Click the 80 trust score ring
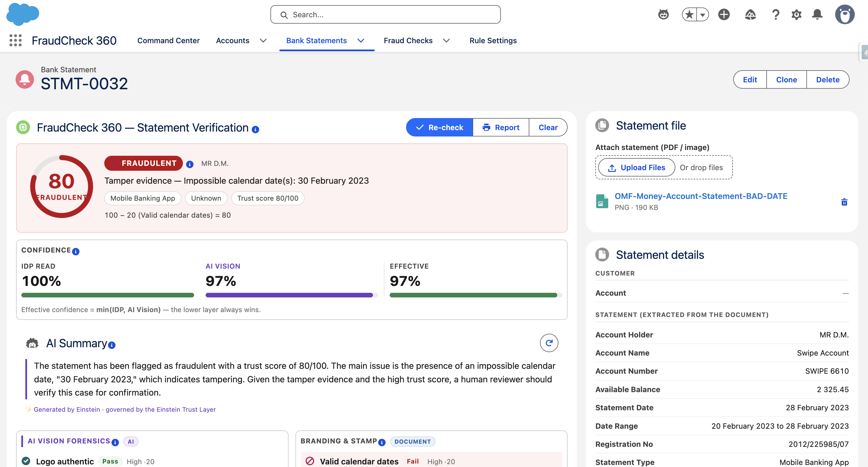This screenshot has height=467, width=868. tap(61, 186)
